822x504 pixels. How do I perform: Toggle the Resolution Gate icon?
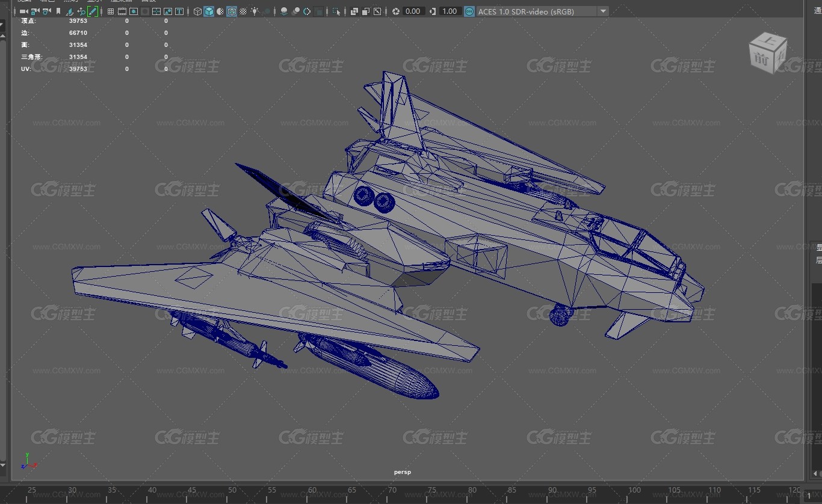pyautogui.click(x=134, y=11)
